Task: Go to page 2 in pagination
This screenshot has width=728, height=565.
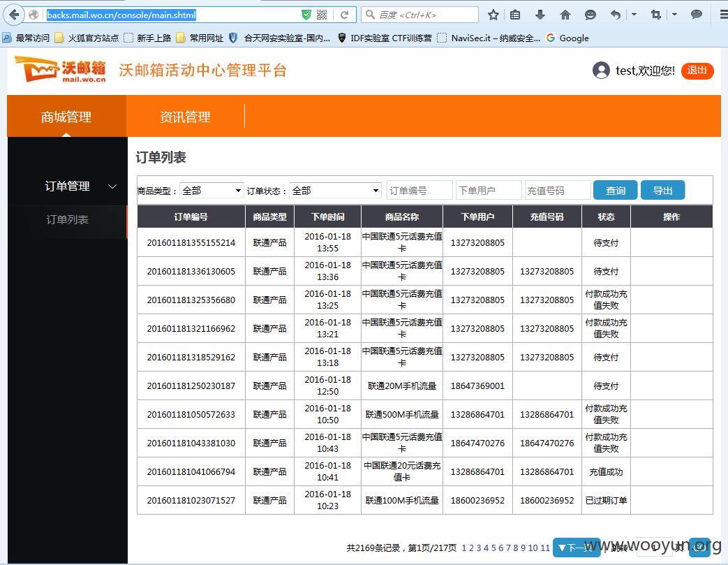Action: [471, 548]
